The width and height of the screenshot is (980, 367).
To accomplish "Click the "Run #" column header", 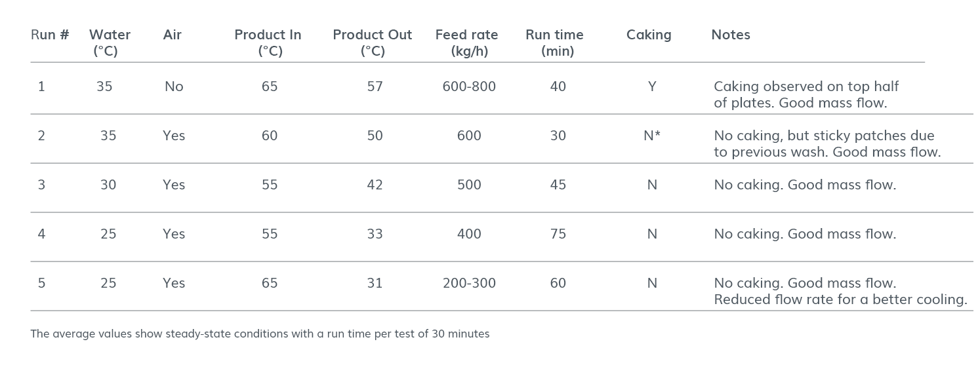I will 50,35.
